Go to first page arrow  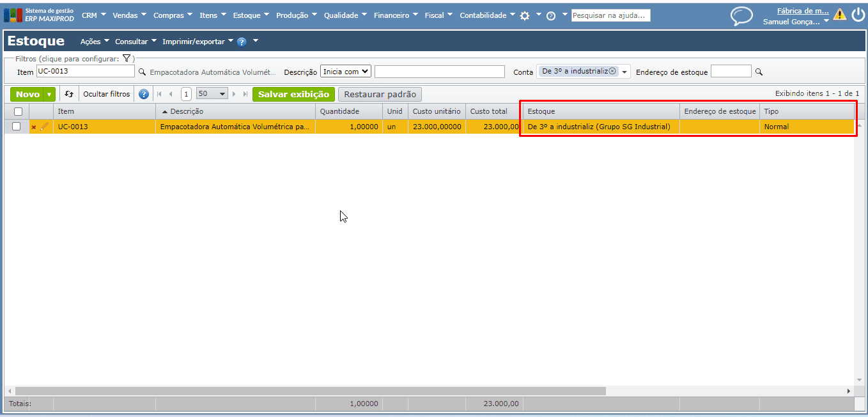point(159,94)
